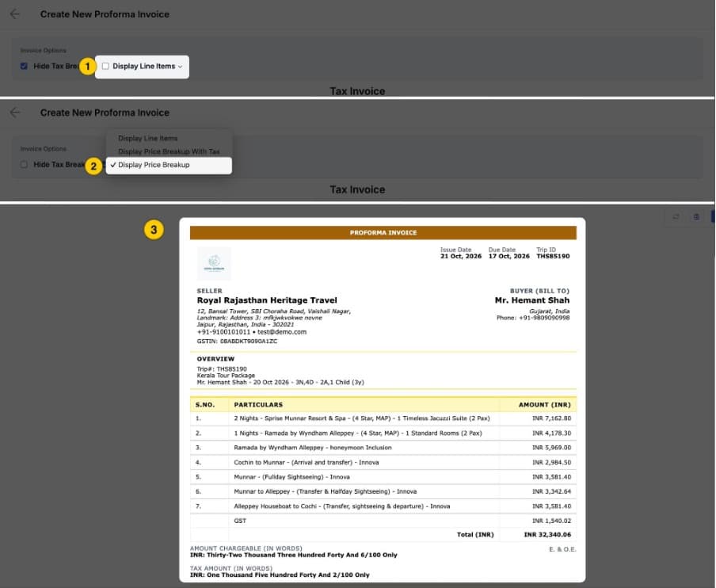
Task: Click the seller email test@demo.com
Action: (x=282, y=332)
